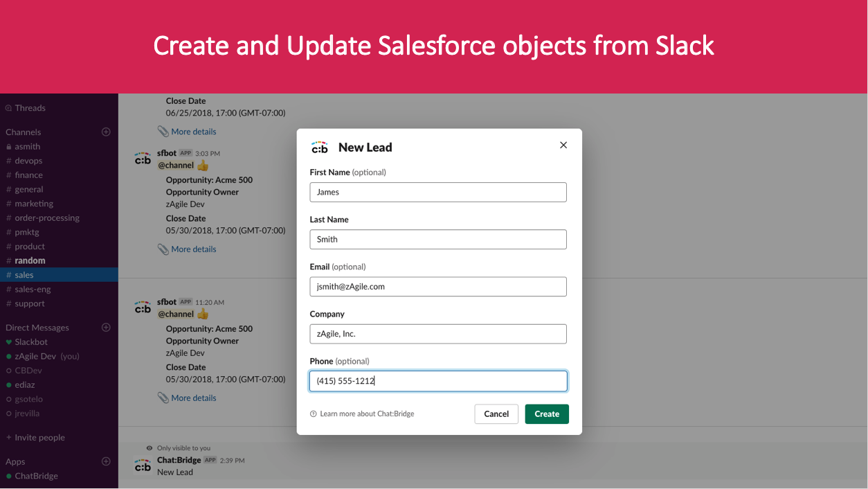Image resolution: width=868 pixels, height=489 pixels.
Task: Cancel the New Lead form
Action: pos(496,414)
